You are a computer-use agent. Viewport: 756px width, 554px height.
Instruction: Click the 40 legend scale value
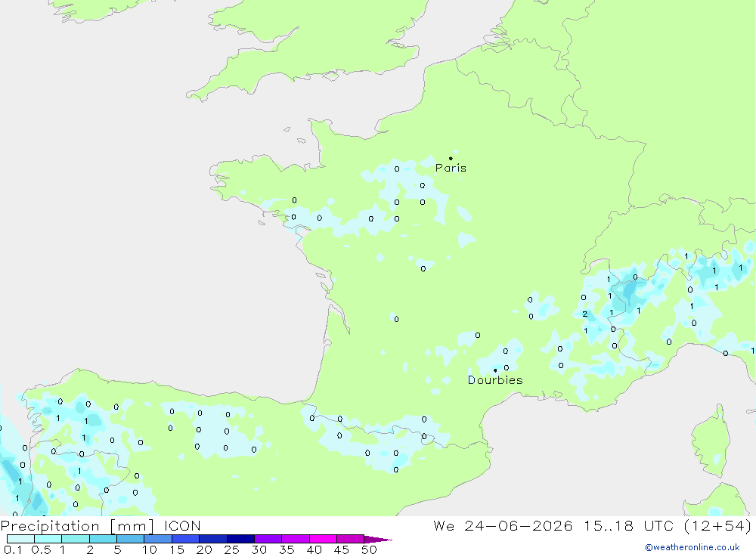314,549
